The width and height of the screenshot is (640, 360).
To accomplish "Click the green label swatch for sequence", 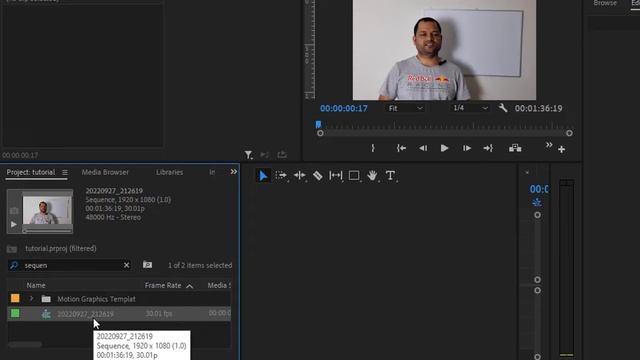I will click(x=15, y=313).
